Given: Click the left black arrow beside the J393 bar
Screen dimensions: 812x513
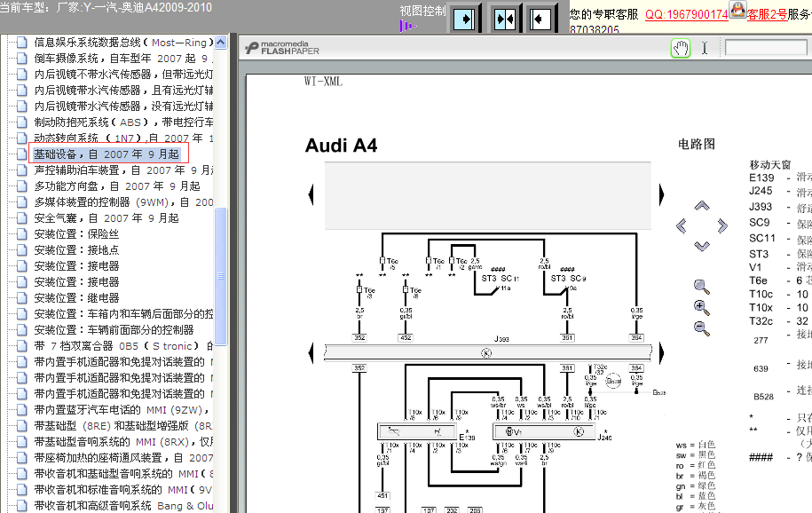Looking at the screenshot, I should 311,353.
